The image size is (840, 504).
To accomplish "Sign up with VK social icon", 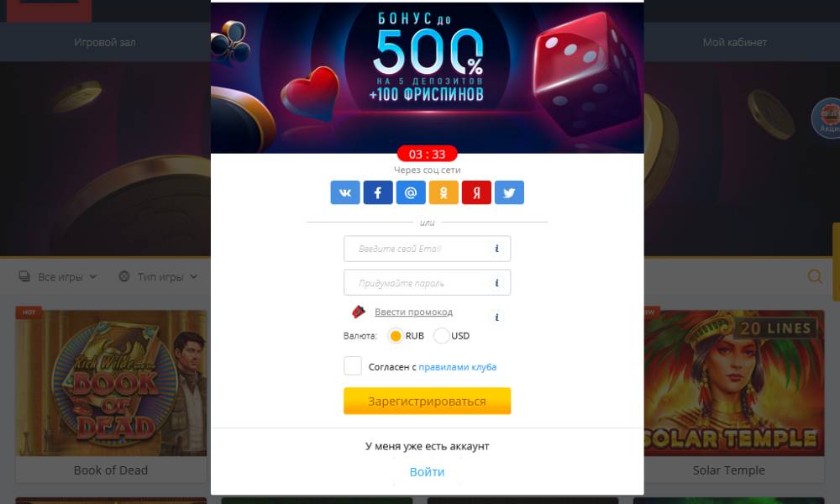I will 345,192.
